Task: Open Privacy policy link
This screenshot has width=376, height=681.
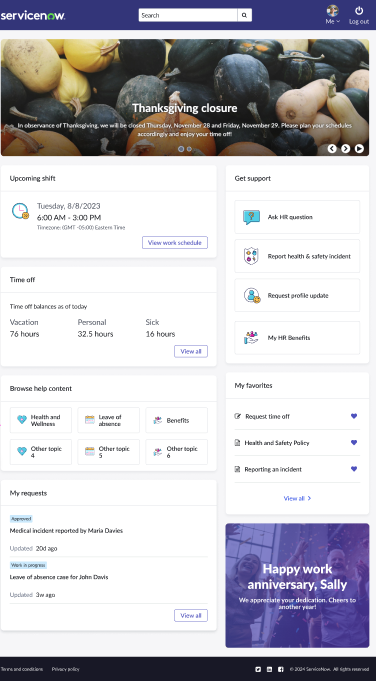Action: (66, 669)
